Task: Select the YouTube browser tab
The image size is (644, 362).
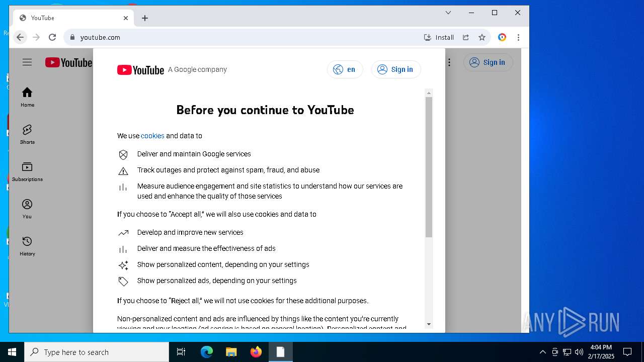Action: coord(74,18)
